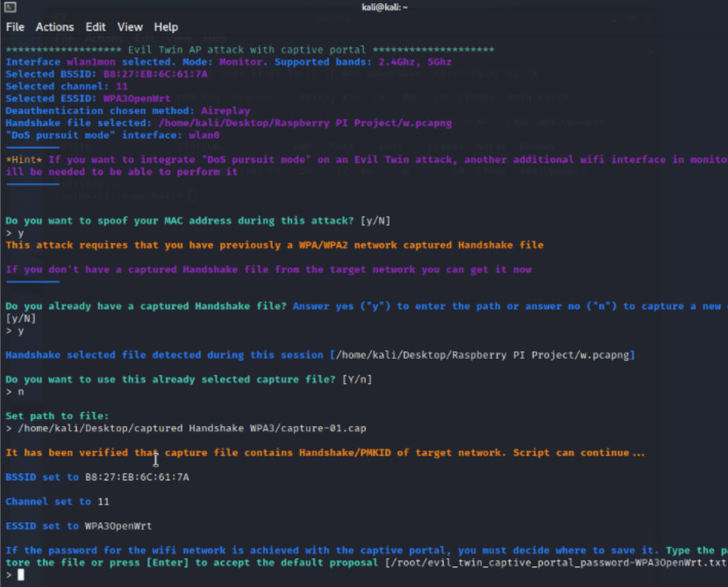Click the 'Selected ESSID: WPA3OpenWrt' line
728x587 pixels.
click(x=88, y=98)
